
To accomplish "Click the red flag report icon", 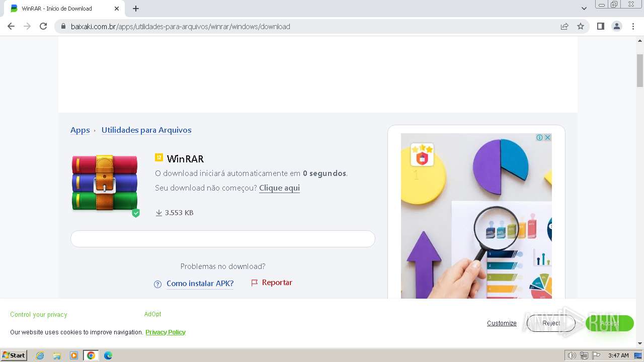I will pyautogui.click(x=255, y=283).
